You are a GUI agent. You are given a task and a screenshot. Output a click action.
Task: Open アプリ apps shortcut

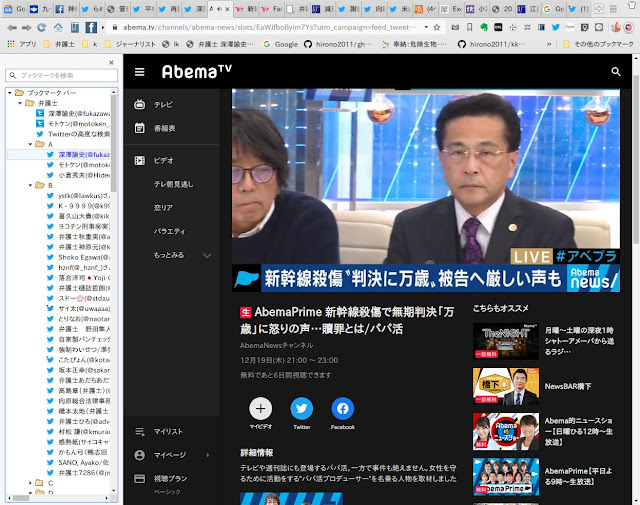(22, 44)
